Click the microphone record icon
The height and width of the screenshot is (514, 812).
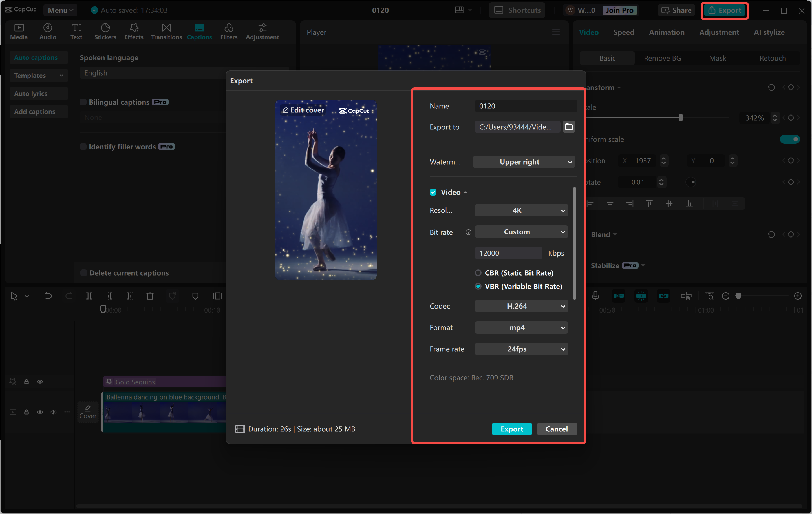click(595, 296)
